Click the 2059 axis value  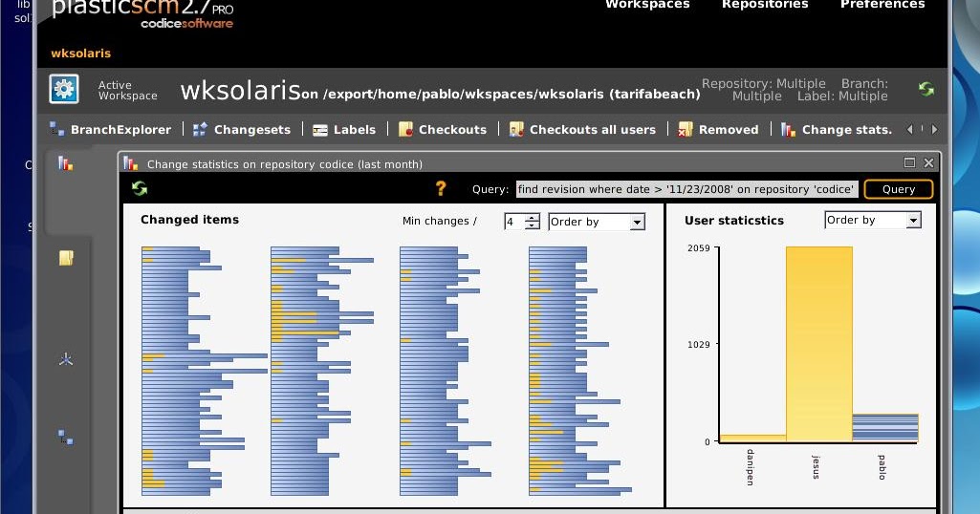point(699,248)
